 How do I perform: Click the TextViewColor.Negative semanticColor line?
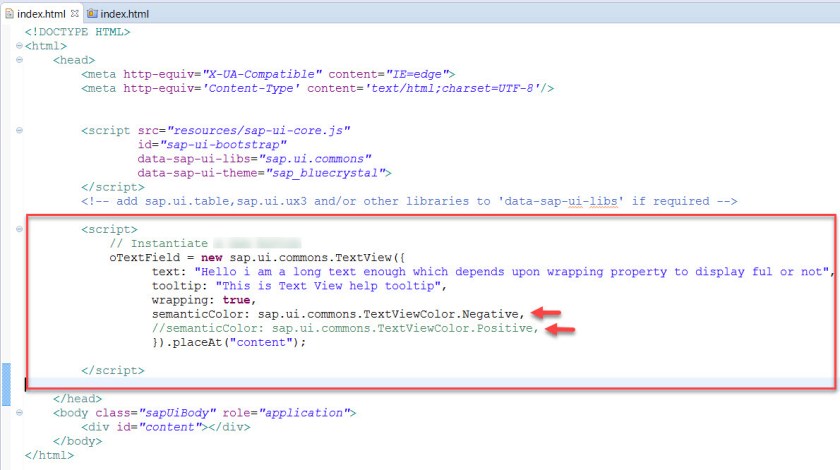(338, 314)
